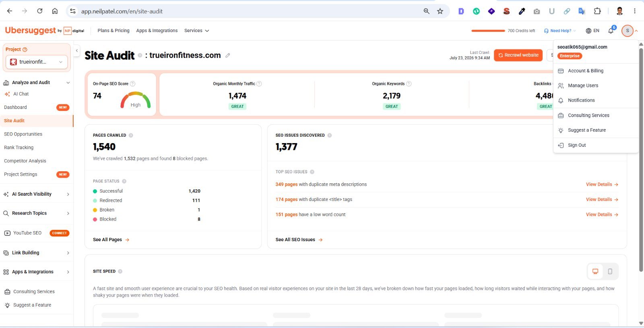Click info icon beside Organic Monthly Traffic

tap(259, 84)
